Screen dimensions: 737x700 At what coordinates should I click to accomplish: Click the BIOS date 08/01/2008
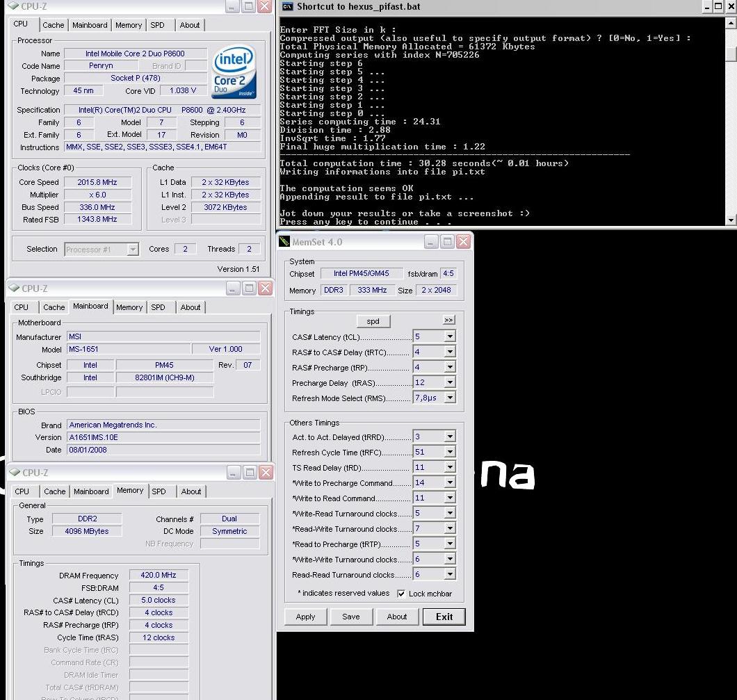point(163,450)
